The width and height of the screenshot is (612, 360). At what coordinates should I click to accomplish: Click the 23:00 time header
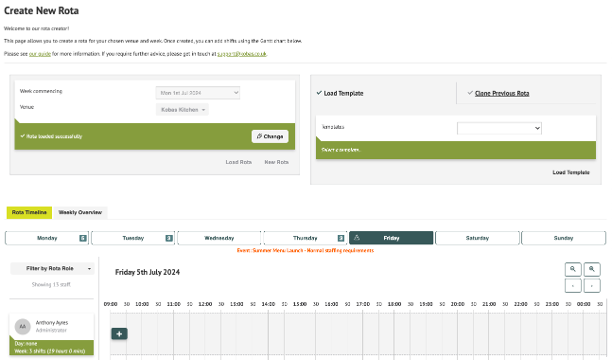click(552, 304)
